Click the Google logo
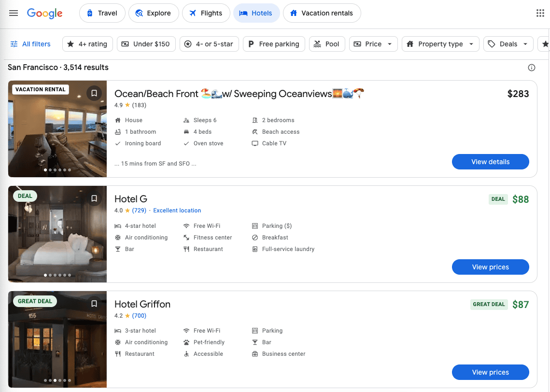This screenshot has height=392, width=550. click(x=45, y=13)
